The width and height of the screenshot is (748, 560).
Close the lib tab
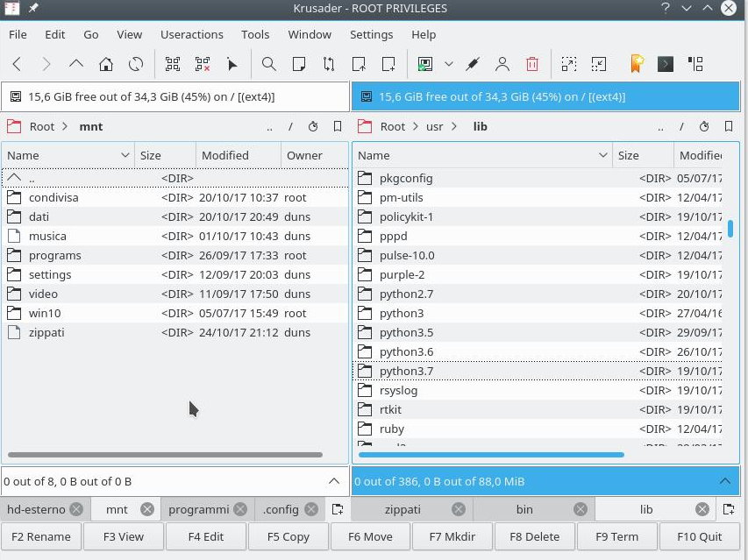point(702,509)
